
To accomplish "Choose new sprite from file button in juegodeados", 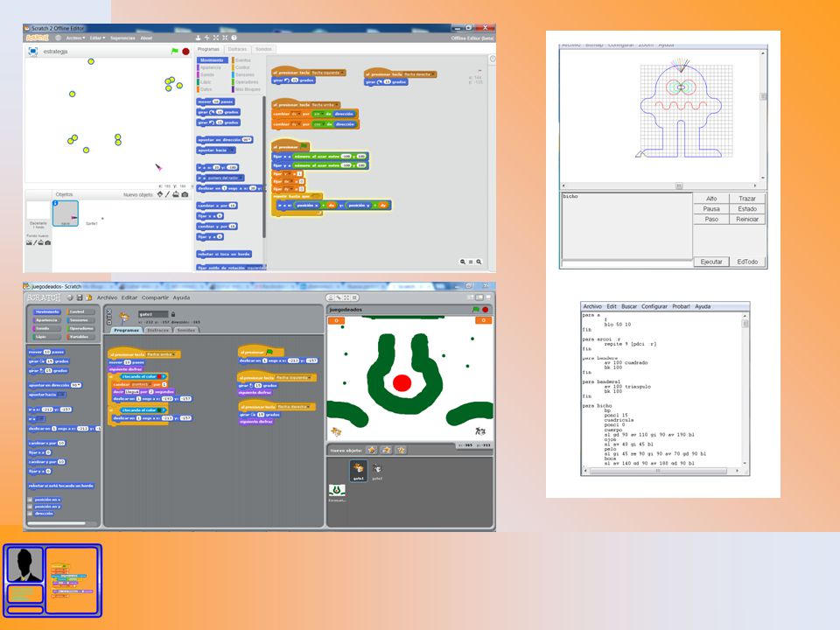I will pyautogui.click(x=386, y=450).
